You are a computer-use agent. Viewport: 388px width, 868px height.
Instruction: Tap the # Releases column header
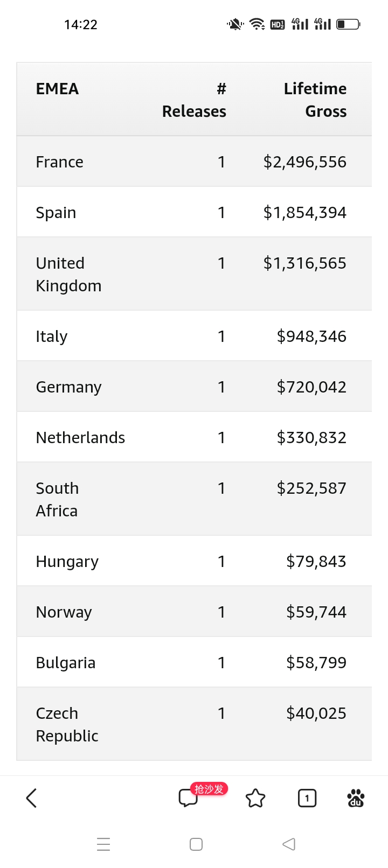194,100
